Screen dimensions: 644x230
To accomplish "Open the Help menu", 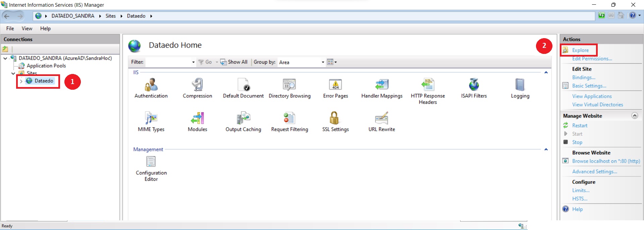I will point(45,28).
